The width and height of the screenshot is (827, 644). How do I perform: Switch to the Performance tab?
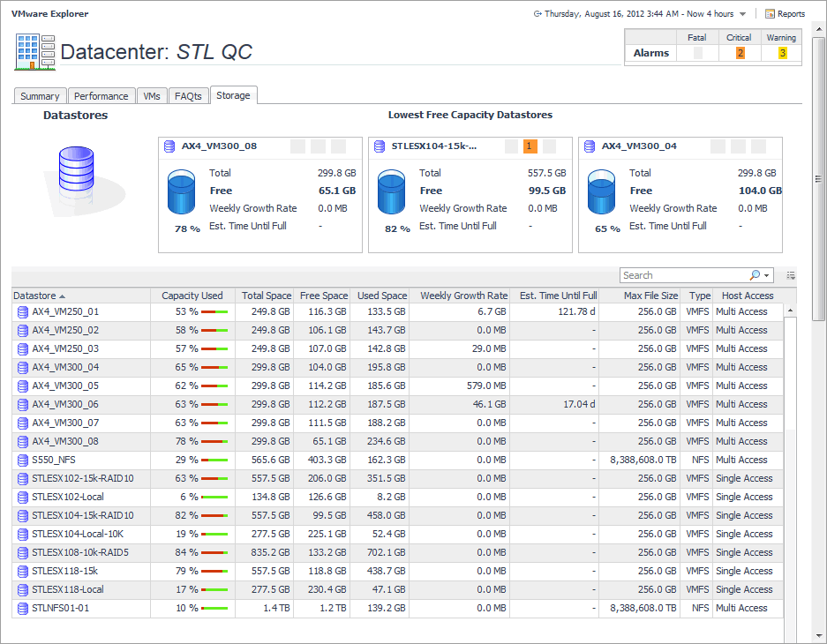pyautogui.click(x=101, y=96)
